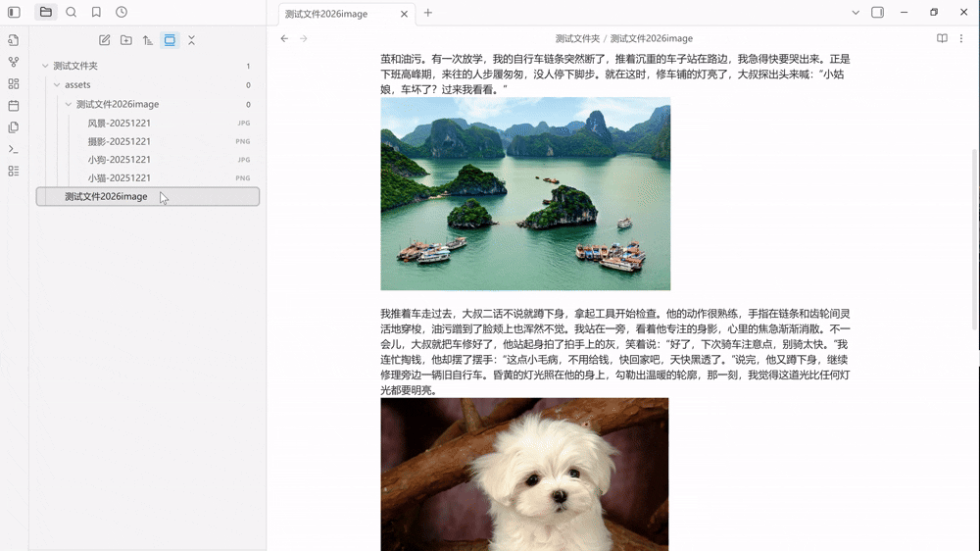Open the search panel

72,12
